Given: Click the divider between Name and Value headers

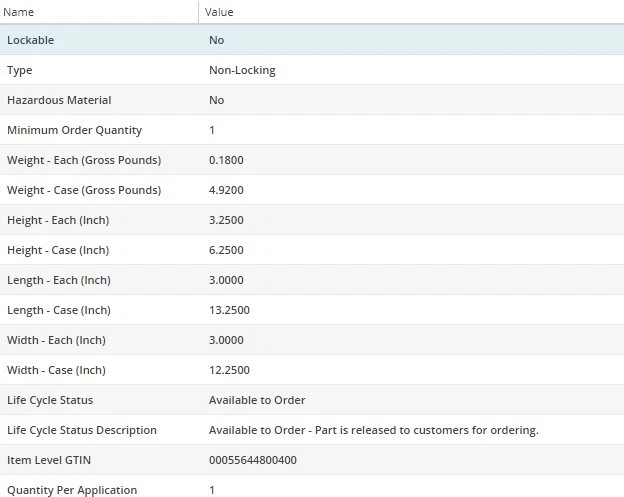Looking at the screenshot, I should [198, 12].
